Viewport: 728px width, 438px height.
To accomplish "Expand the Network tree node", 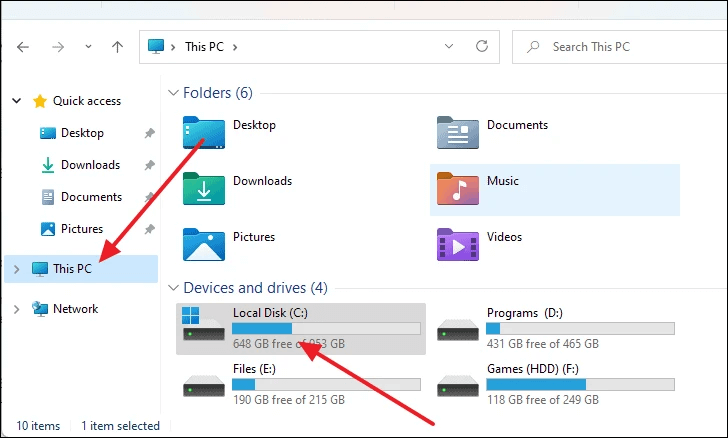I will [16, 309].
